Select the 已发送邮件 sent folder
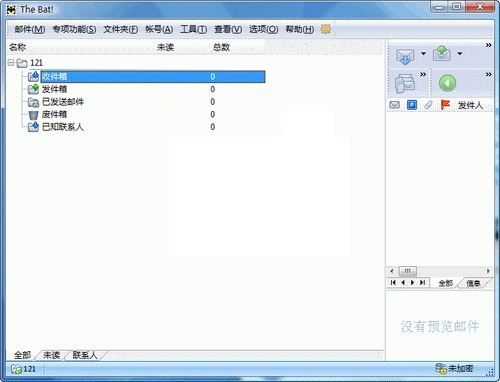This screenshot has width=500, height=382. point(63,102)
